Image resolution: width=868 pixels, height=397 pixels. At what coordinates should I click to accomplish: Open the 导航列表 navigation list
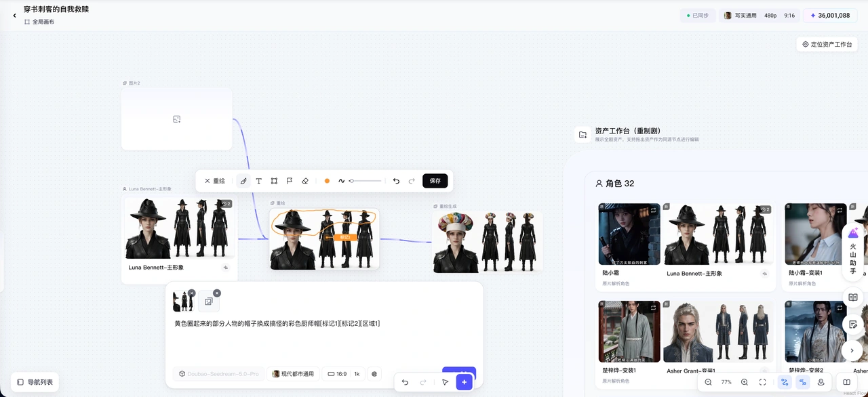pyautogui.click(x=35, y=382)
